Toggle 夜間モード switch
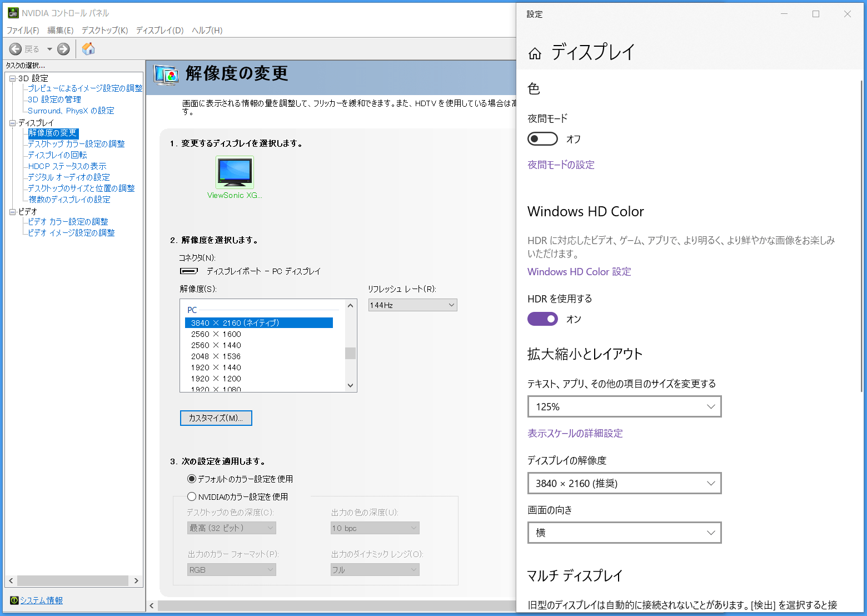 [x=542, y=138]
